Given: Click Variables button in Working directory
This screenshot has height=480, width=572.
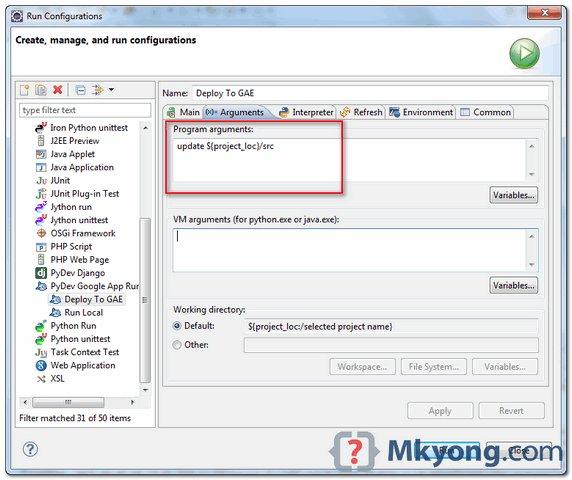Looking at the screenshot, I should point(505,367).
